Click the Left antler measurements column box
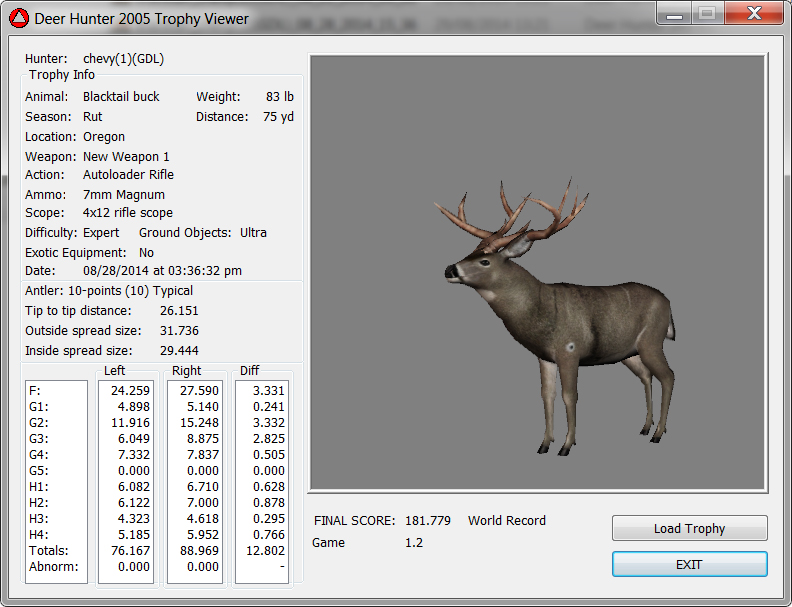Screen dimensions: 792x607 click(126, 480)
